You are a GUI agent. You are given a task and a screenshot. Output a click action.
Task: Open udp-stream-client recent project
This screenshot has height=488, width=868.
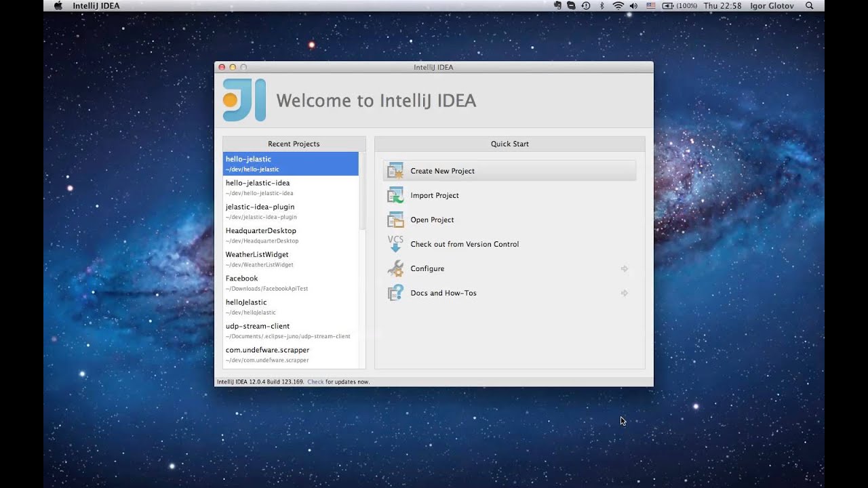(290, 331)
